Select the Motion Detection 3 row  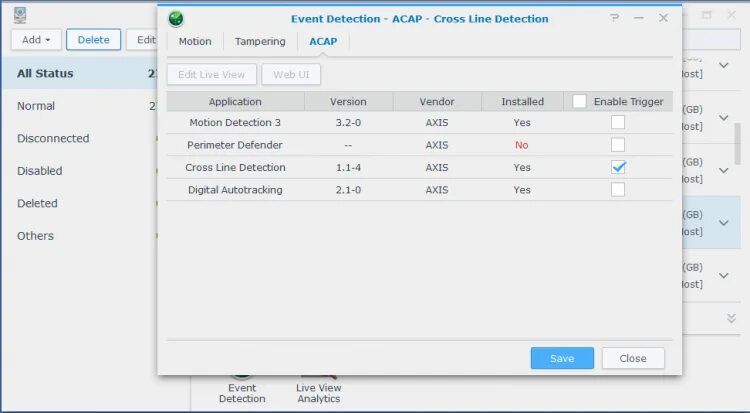419,123
